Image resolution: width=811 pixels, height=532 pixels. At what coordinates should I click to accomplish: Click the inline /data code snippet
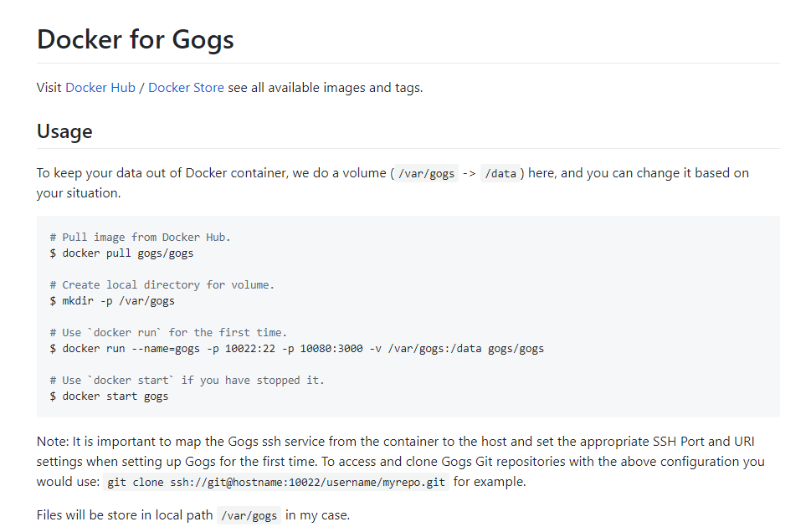(500, 173)
